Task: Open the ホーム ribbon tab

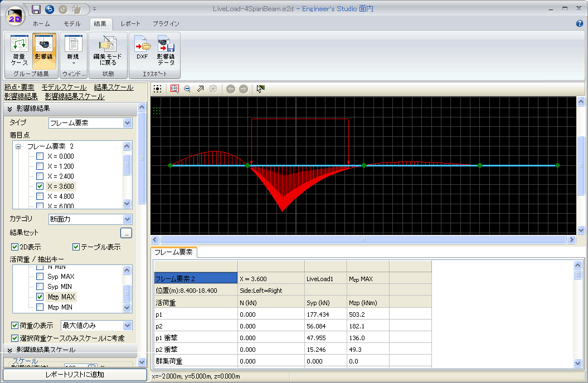Action: (x=41, y=23)
